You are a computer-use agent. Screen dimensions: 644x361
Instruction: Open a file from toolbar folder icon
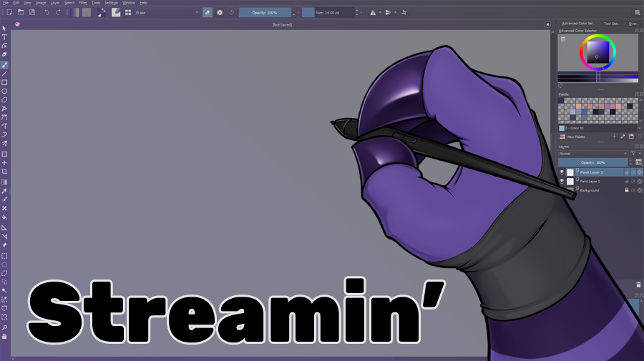coord(21,13)
